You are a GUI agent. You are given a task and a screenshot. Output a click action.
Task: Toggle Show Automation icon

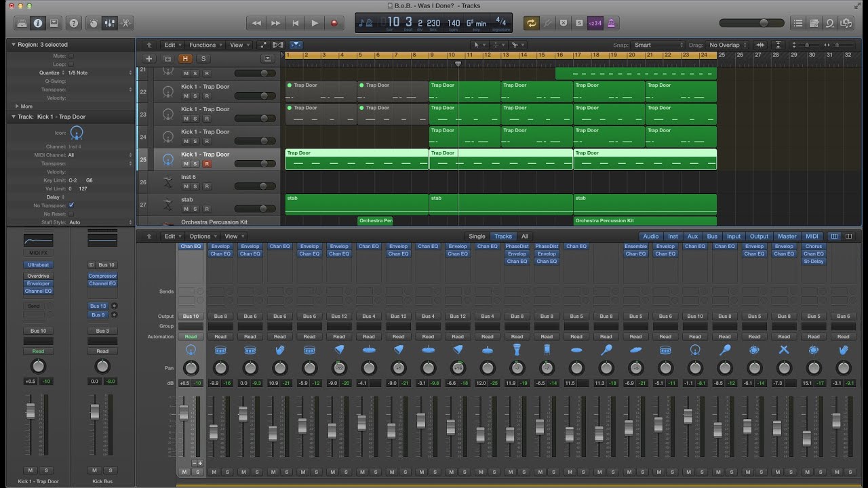[264, 45]
